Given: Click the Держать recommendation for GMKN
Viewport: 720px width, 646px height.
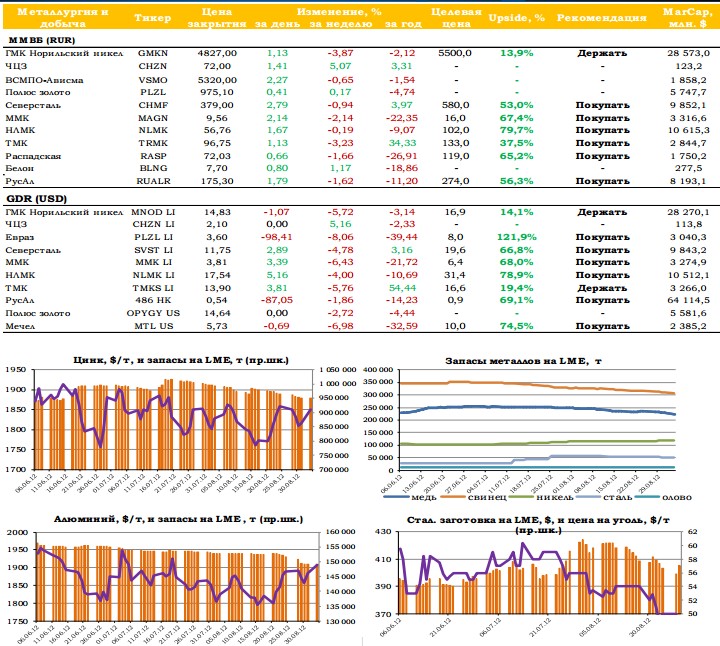Looking at the screenshot, I should (x=602, y=53).
